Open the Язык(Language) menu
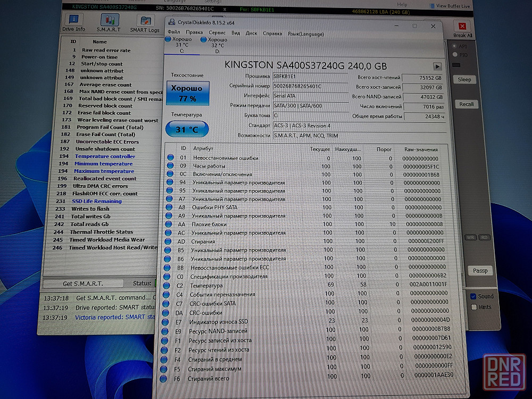Screen dimensions: 532x399 click(x=306, y=34)
